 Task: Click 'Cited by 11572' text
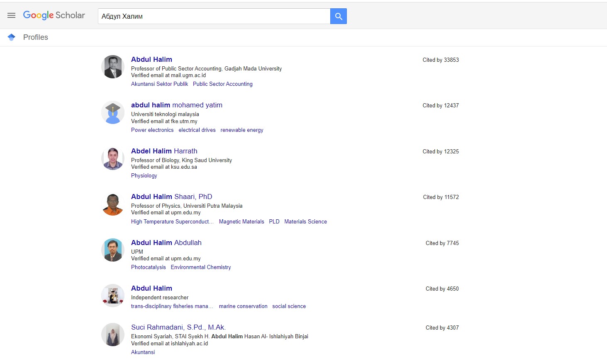(441, 197)
